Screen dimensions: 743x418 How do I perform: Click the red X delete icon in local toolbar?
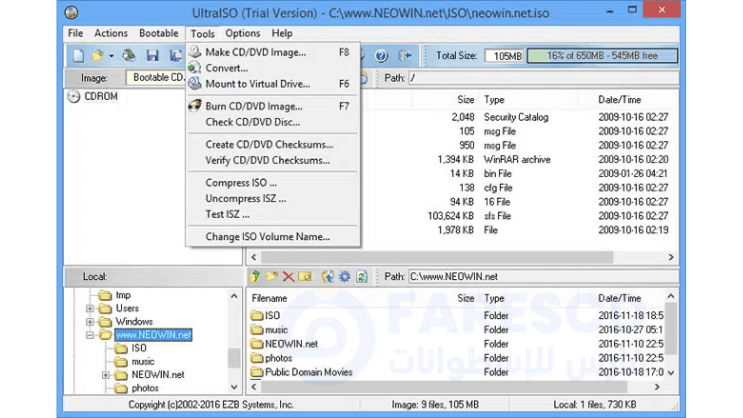288,277
